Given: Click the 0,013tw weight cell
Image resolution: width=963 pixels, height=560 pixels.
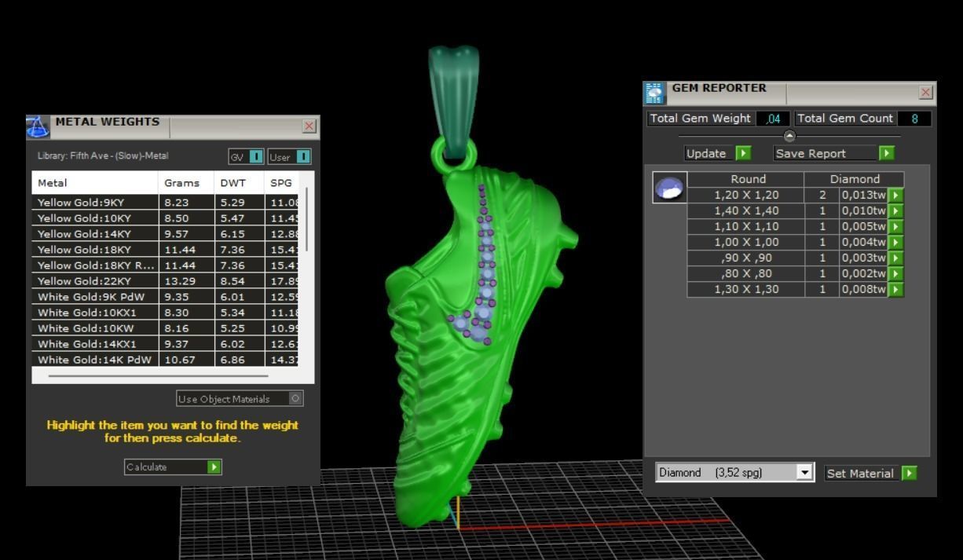Looking at the screenshot, I should [x=863, y=196].
